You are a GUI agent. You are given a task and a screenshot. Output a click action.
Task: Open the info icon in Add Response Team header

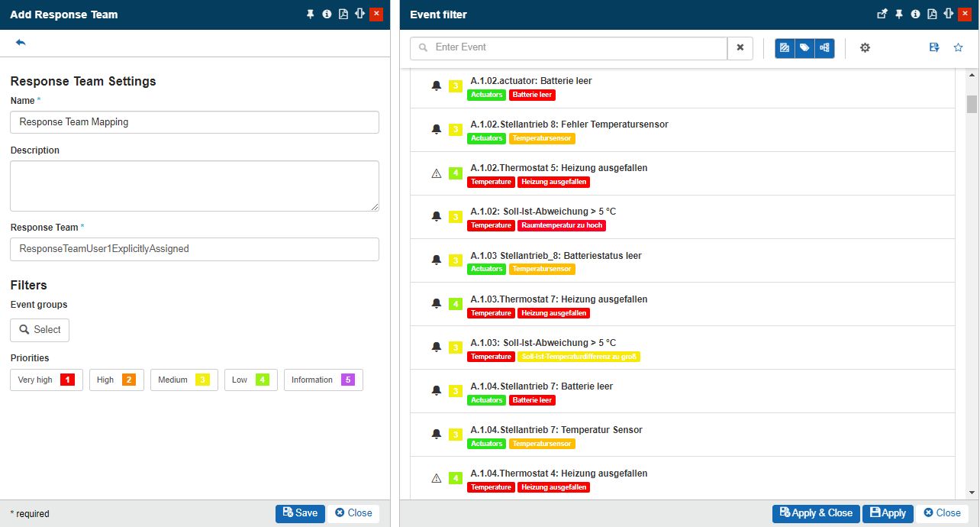point(327,14)
